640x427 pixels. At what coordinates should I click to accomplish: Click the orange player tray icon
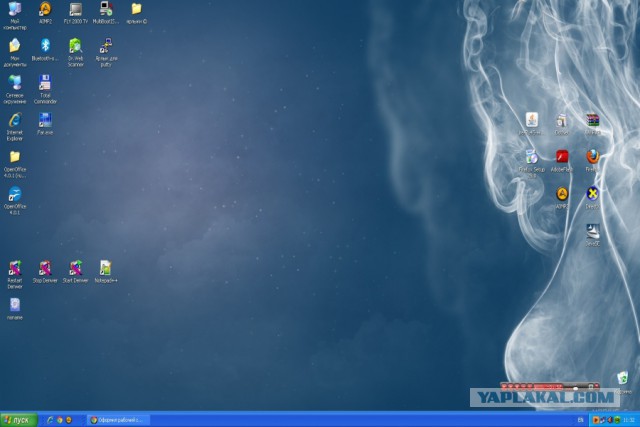(596, 420)
